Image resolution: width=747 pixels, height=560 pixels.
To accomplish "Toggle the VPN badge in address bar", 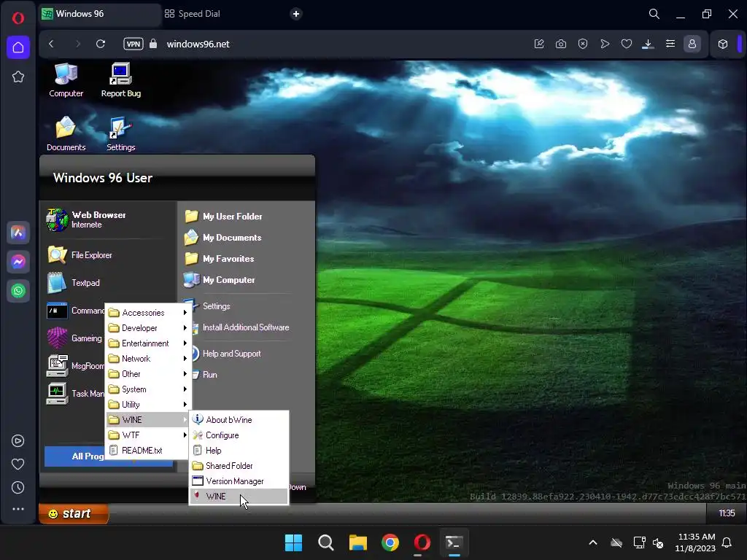I will pos(133,44).
